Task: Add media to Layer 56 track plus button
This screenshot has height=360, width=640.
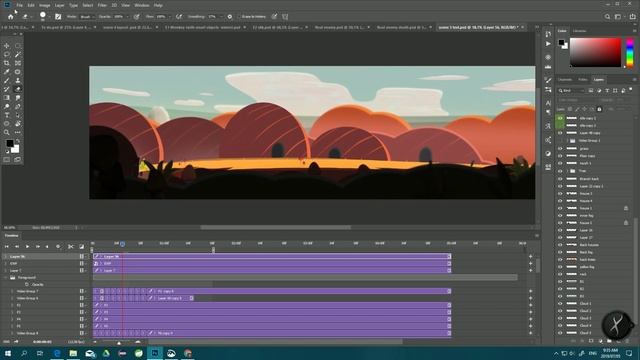Action: (x=530, y=257)
